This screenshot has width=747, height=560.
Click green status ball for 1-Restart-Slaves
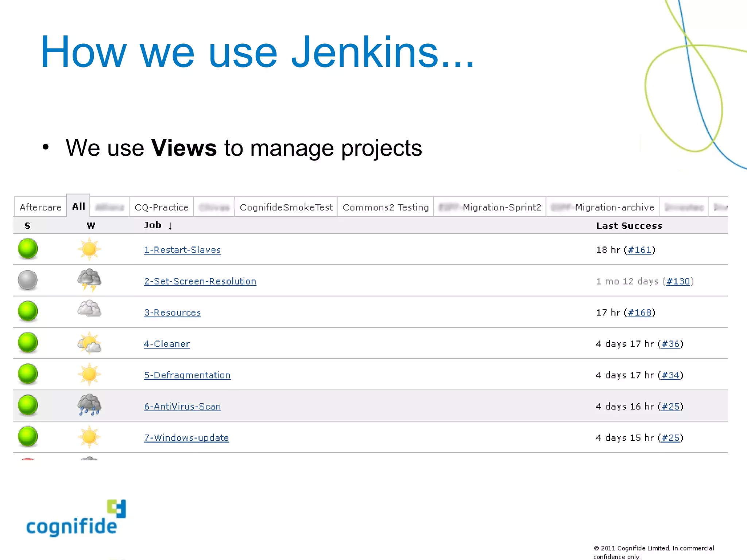tap(28, 249)
